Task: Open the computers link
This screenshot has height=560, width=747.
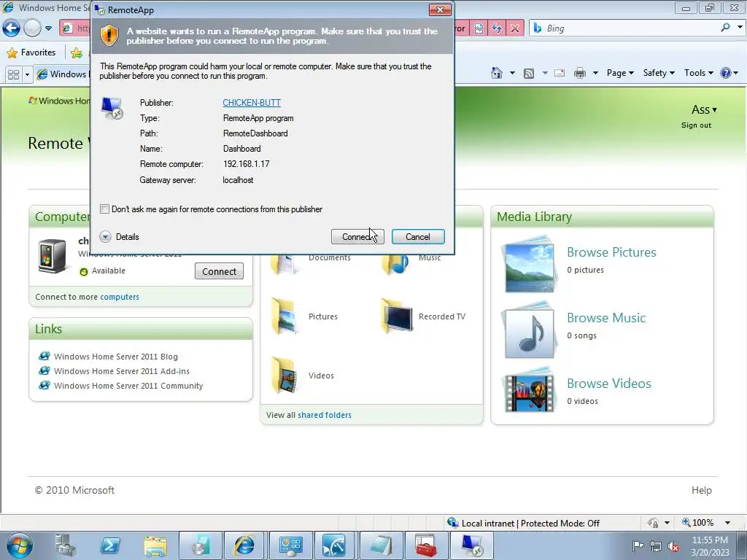Action: (x=120, y=297)
